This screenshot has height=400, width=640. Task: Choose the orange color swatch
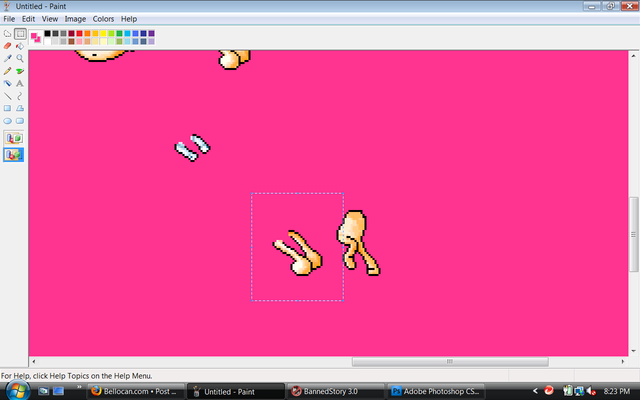(87, 33)
